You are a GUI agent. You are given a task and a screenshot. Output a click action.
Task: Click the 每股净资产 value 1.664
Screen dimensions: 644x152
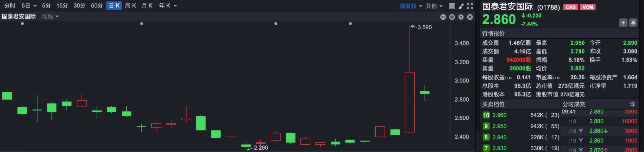(x=630, y=77)
